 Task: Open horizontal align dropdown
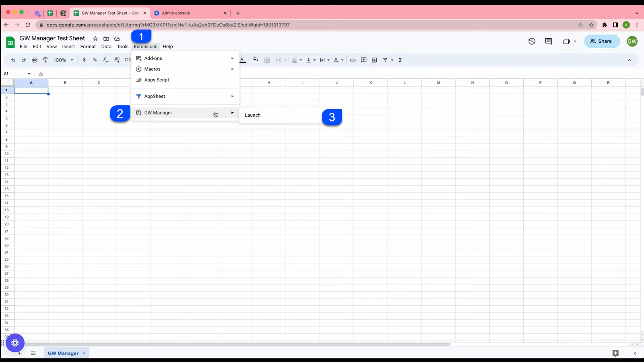click(297, 60)
